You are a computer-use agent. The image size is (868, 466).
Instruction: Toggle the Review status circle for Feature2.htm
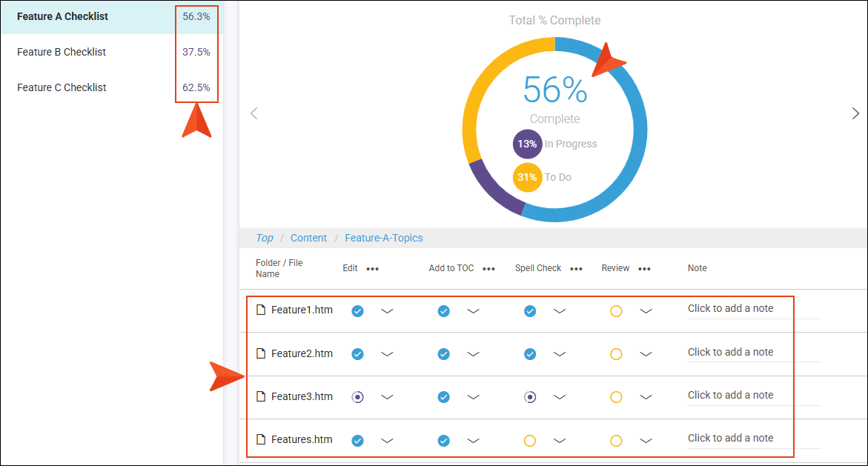(616, 355)
